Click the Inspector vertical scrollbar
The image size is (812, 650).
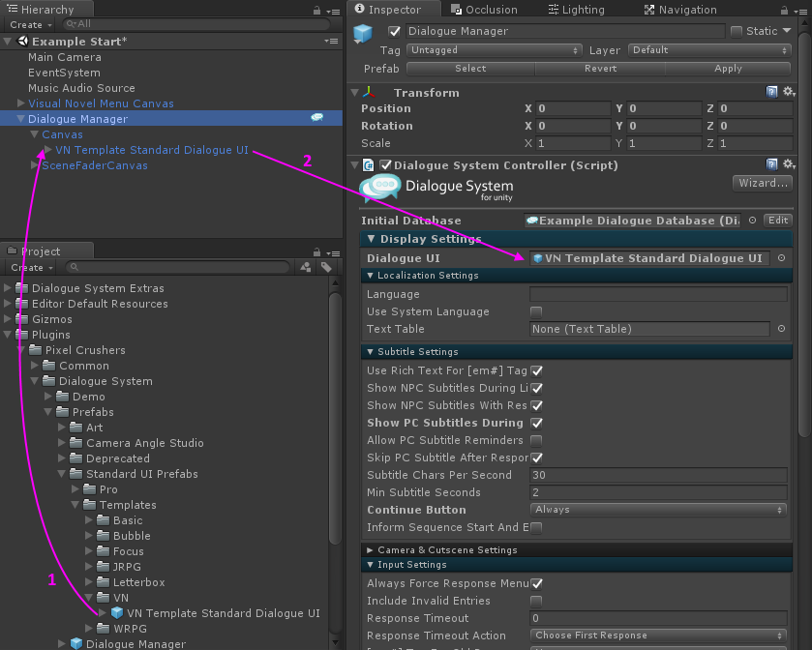tap(805, 235)
